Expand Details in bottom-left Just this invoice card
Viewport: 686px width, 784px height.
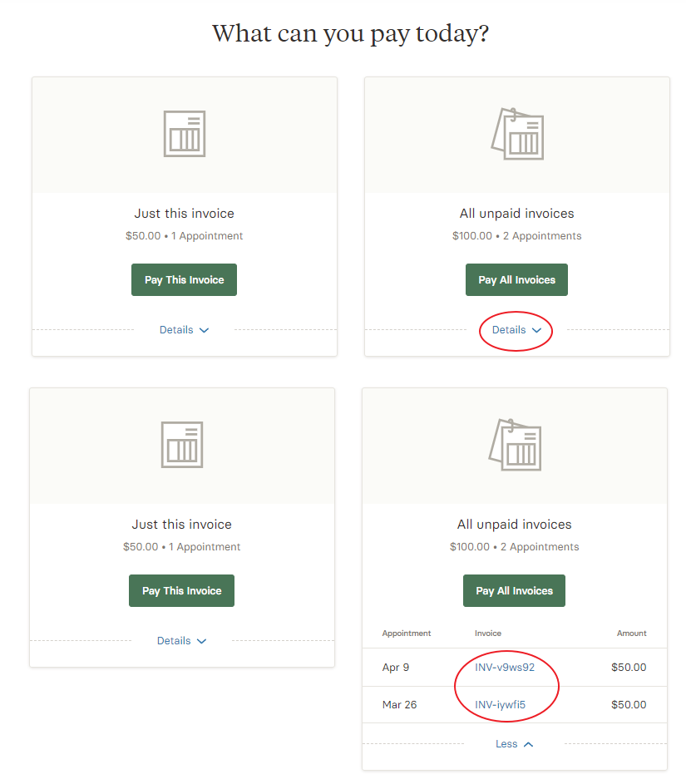(181, 641)
